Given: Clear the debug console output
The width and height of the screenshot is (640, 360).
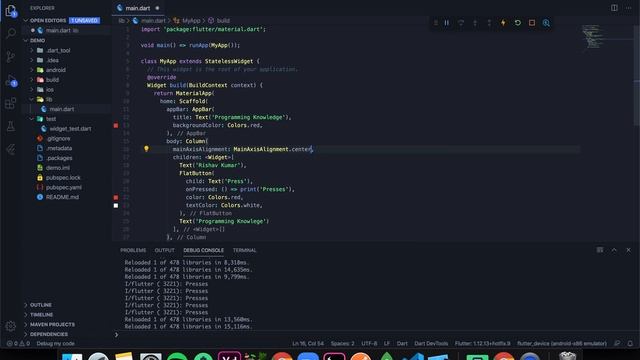Looking at the screenshot, I should click(x=600, y=250).
